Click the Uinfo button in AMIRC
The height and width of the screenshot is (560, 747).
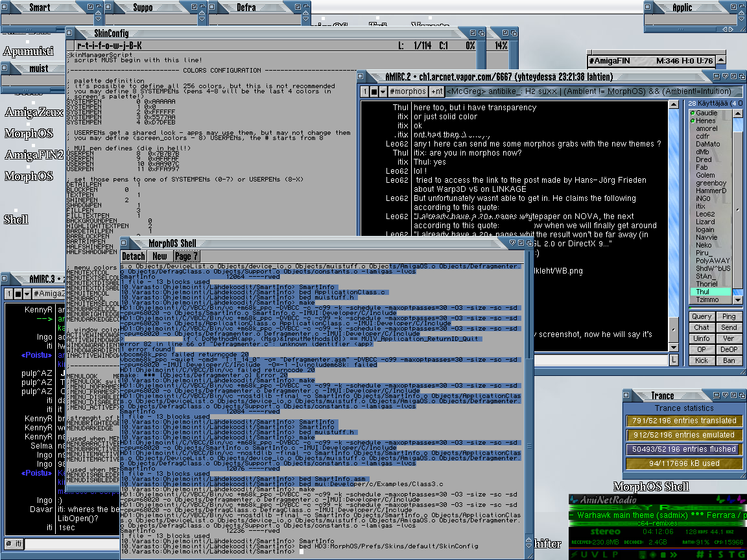(x=701, y=338)
